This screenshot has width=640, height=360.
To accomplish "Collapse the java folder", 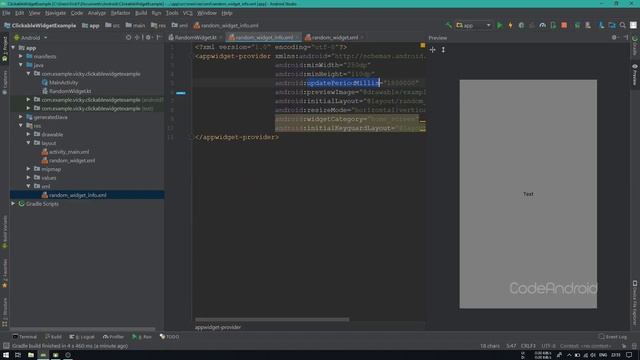I will pyautogui.click(x=21, y=65).
